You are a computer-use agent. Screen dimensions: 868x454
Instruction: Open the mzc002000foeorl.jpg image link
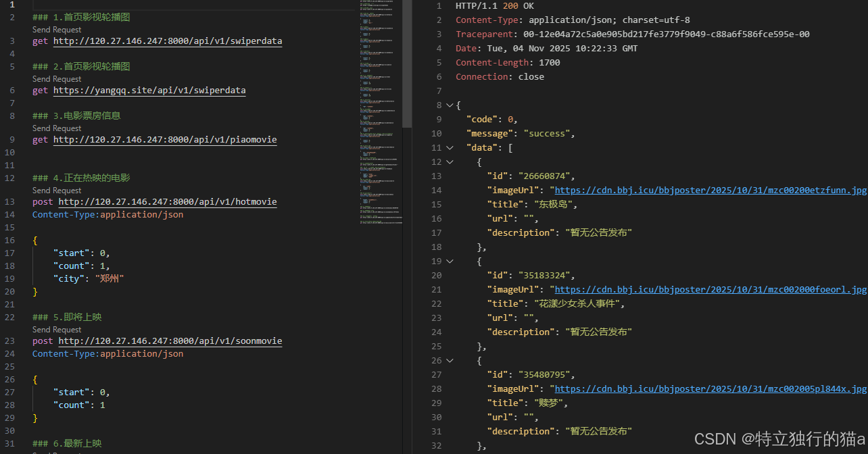[710, 290]
